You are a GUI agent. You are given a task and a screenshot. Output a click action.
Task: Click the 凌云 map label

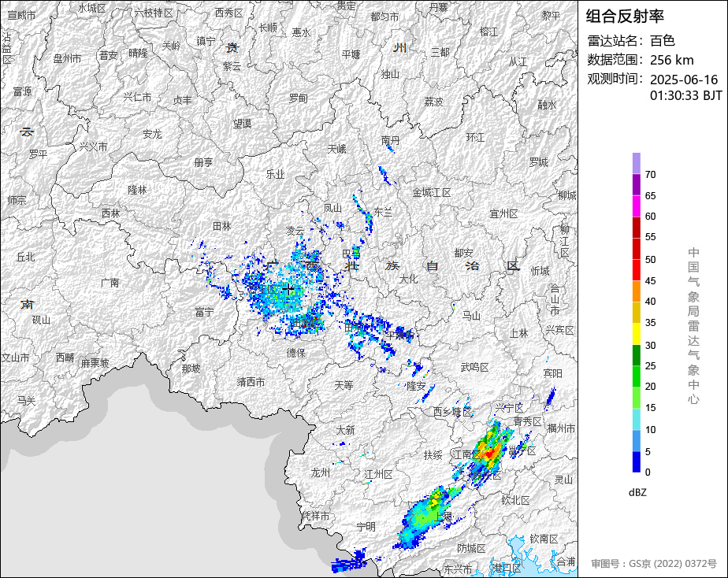click(295, 231)
